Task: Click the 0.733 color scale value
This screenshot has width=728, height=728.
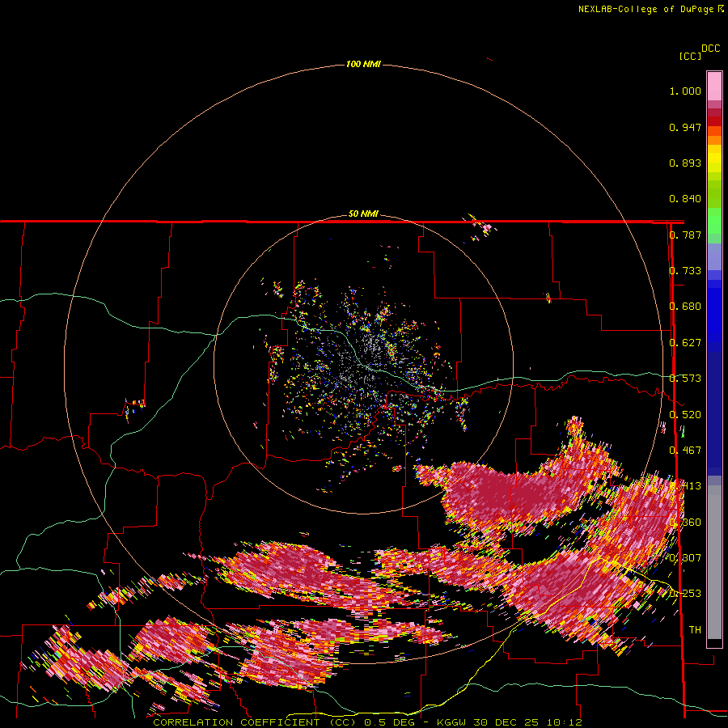Action: coord(685,271)
